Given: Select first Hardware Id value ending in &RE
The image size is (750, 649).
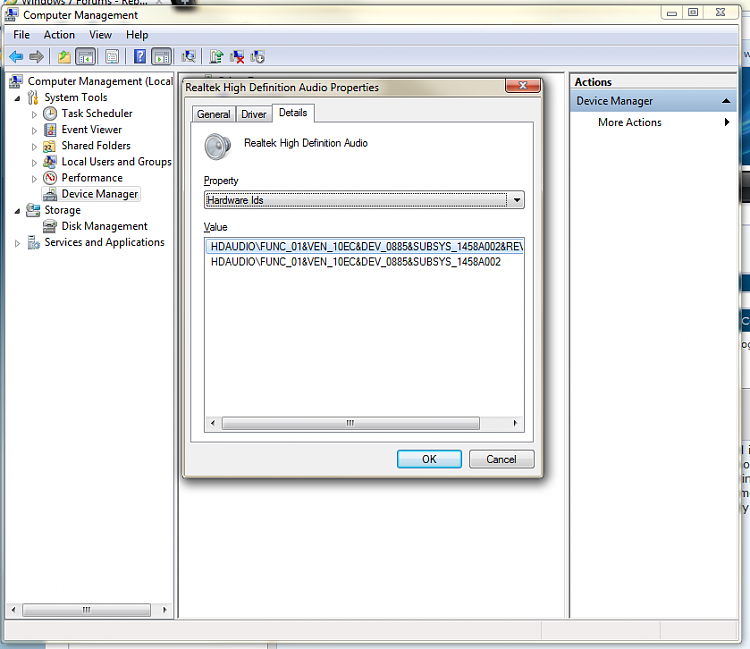Looking at the screenshot, I should click(364, 246).
